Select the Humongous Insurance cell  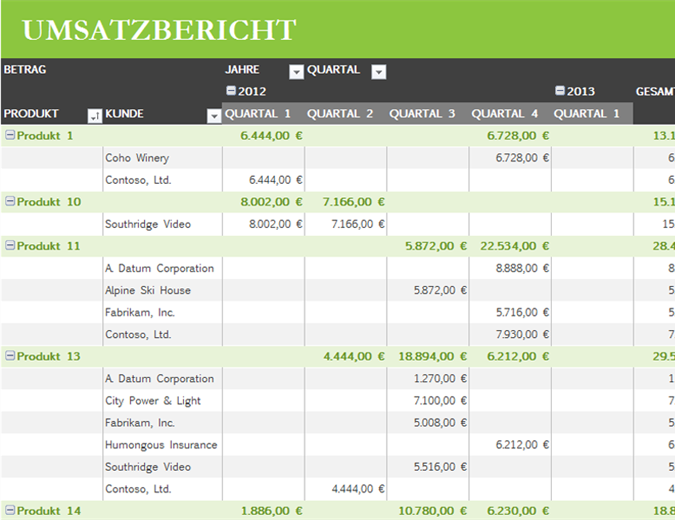(x=162, y=445)
